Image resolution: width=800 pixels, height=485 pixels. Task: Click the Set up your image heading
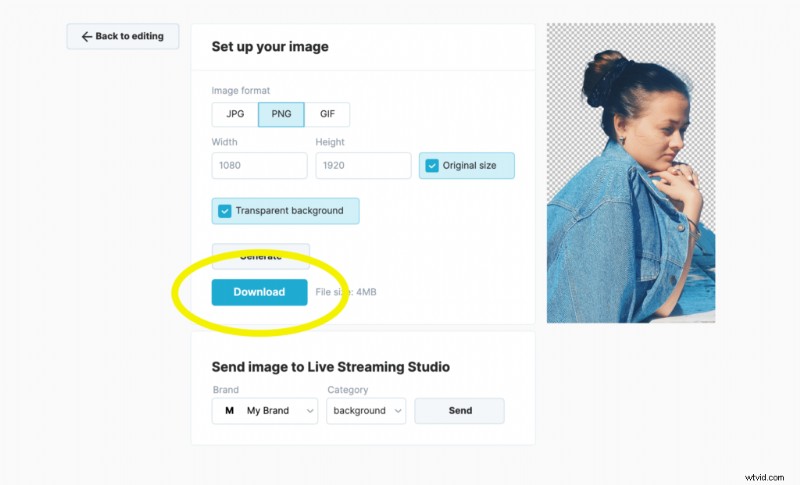pos(270,47)
